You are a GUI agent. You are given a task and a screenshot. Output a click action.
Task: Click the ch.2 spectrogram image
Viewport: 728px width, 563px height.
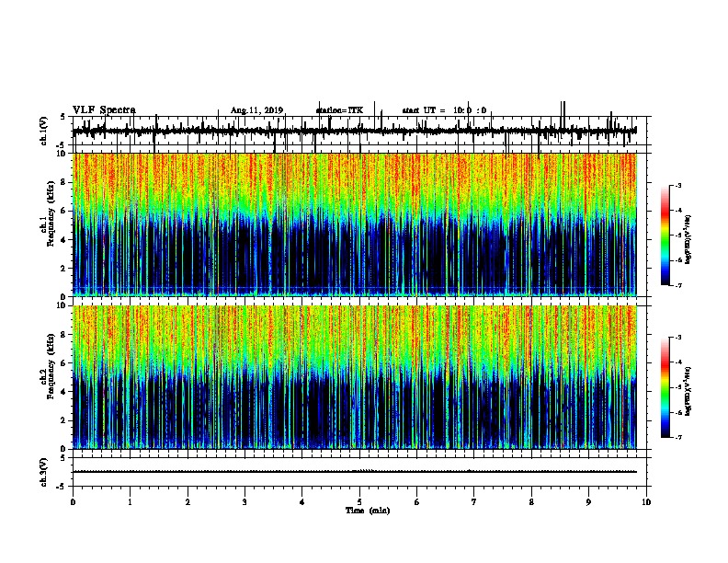pyautogui.click(x=355, y=377)
